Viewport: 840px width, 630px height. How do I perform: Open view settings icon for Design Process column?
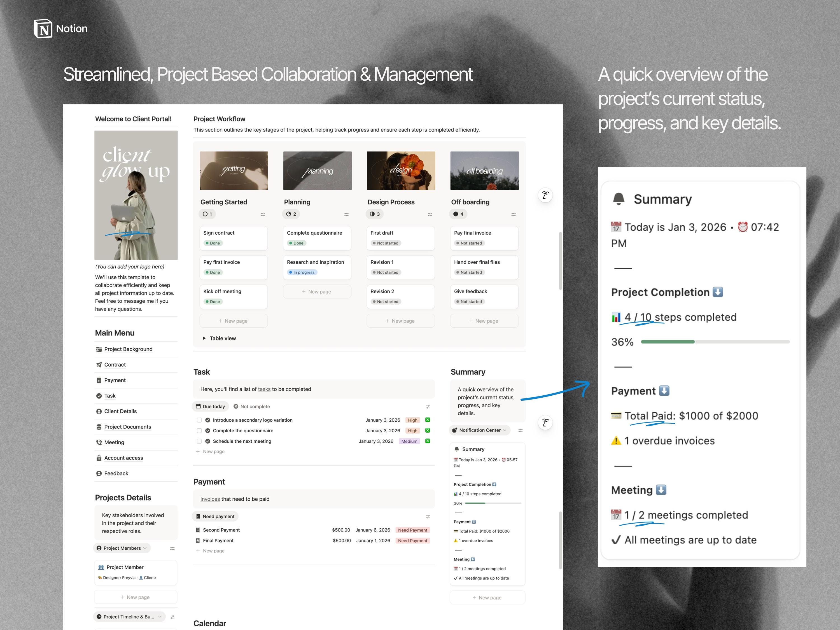point(430,214)
